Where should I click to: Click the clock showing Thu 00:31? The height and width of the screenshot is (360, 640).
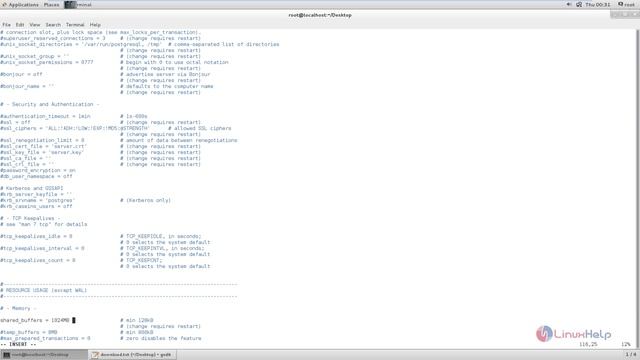(598, 4)
